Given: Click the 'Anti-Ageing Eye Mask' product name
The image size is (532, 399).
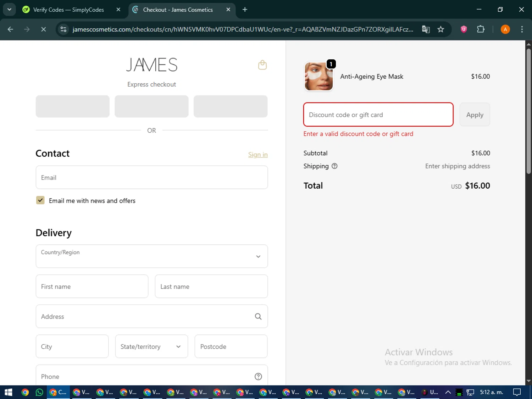Looking at the screenshot, I should (x=372, y=77).
